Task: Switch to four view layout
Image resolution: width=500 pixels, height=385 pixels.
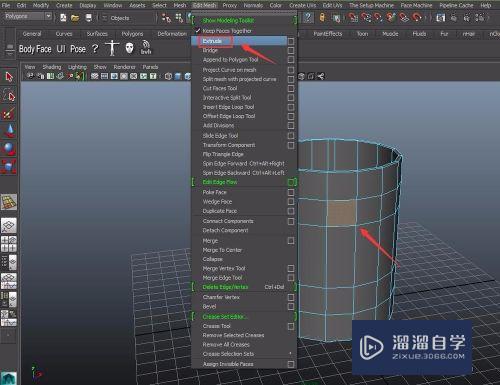Action: (9, 244)
